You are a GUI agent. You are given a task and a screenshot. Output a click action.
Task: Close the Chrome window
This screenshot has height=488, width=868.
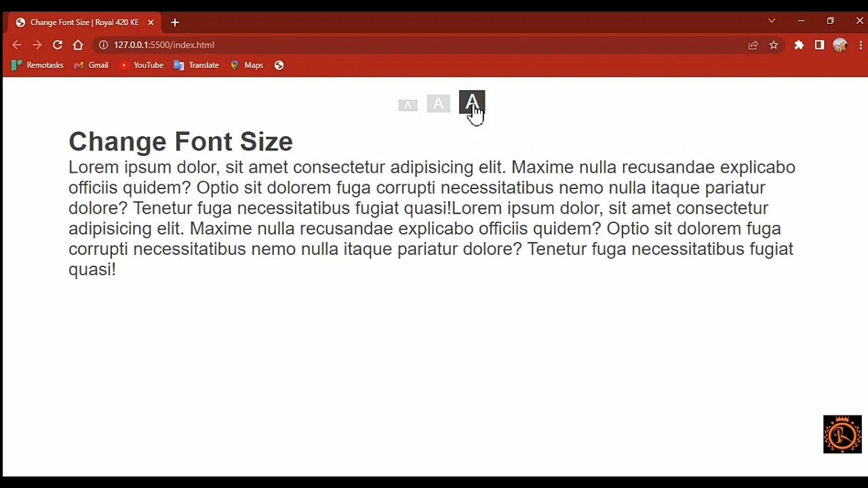point(859,21)
